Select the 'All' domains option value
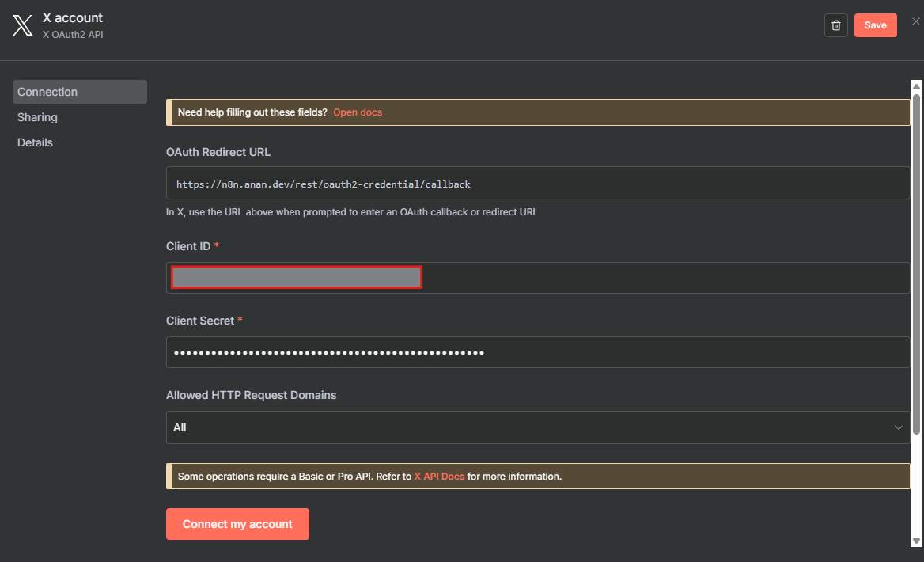This screenshot has width=924, height=562. (x=180, y=427)
